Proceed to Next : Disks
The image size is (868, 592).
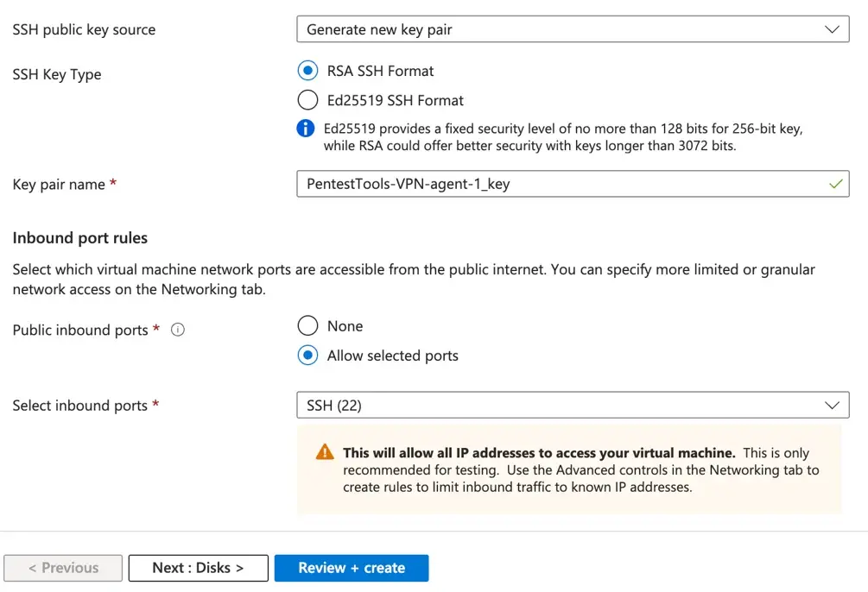pyautogui.click(x=198, y=568)
